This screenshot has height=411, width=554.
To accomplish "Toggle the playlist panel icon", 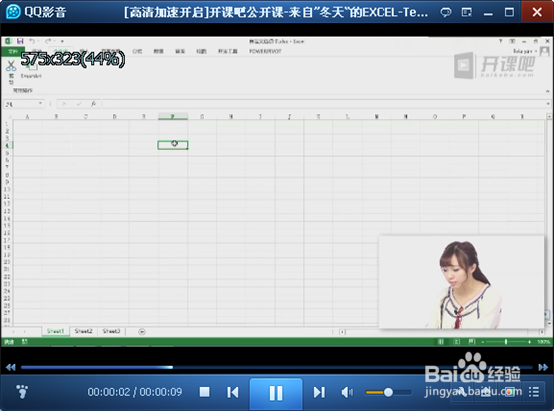I will [534, 392].
